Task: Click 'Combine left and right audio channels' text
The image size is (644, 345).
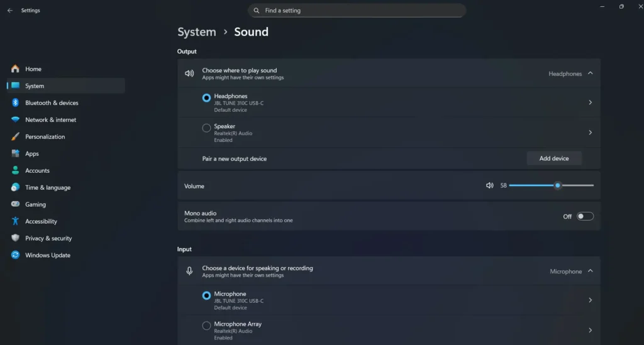Action: [x=238, y=221]
